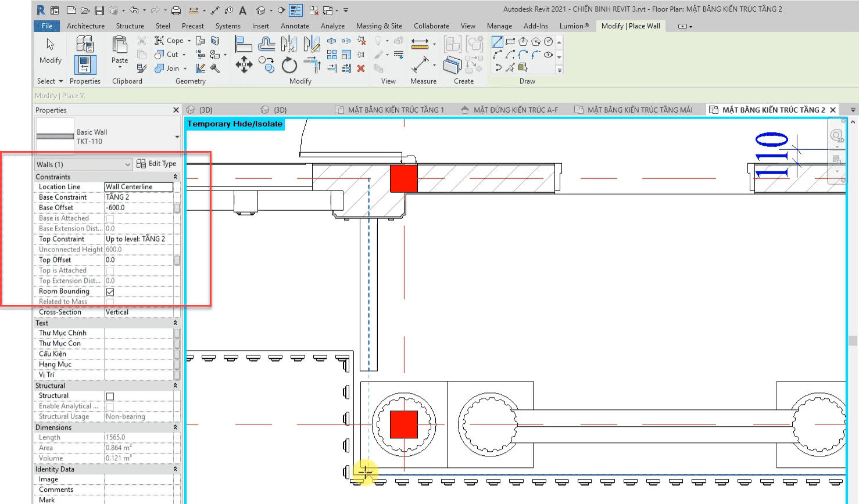Click the Print icon in quick access toolbar
This screenshot has width=859, height=504.
pos(176,10)
